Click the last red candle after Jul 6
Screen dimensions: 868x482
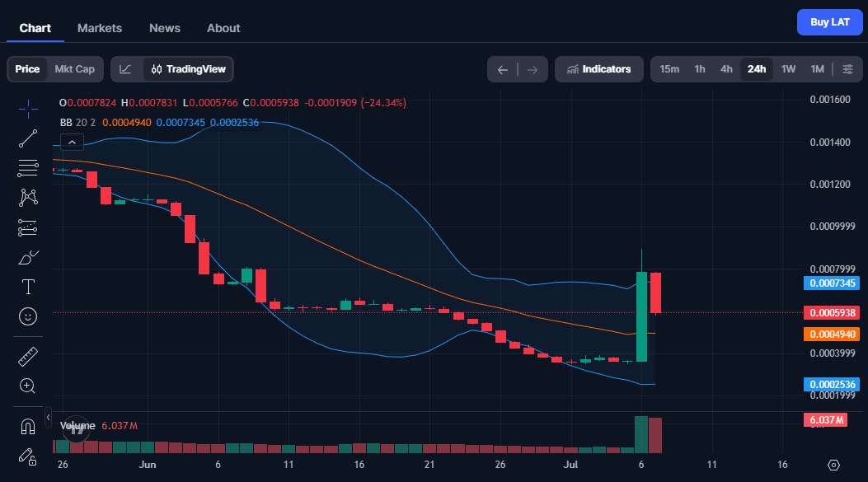[x=655, y=292]
